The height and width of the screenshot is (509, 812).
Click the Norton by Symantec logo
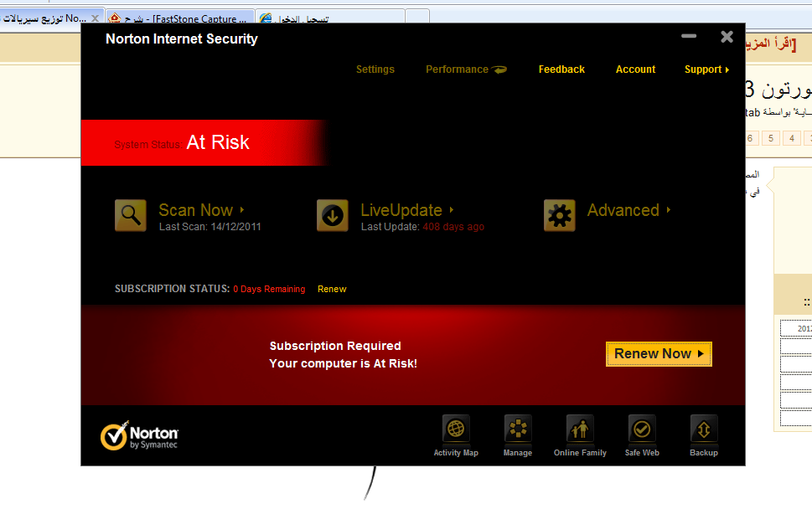pyautogui.click(x=139, y=435)
